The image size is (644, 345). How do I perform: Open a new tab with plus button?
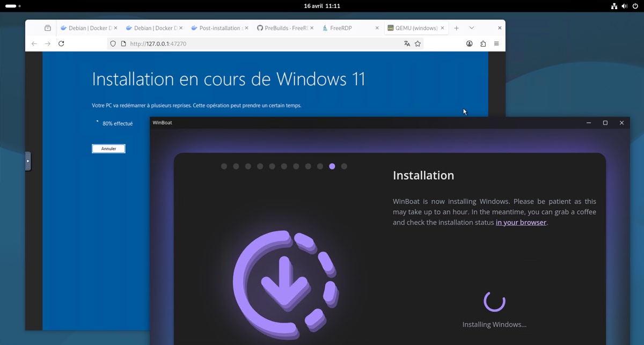457,28
